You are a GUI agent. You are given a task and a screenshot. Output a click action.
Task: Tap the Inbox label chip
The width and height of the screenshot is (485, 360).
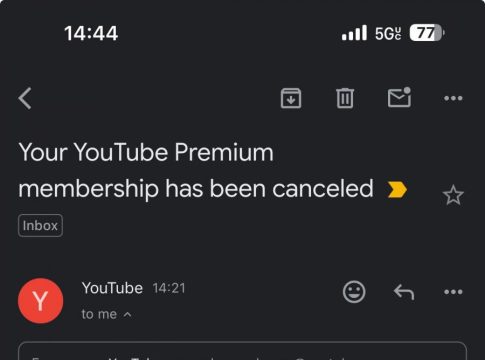[x=40, y=226]
